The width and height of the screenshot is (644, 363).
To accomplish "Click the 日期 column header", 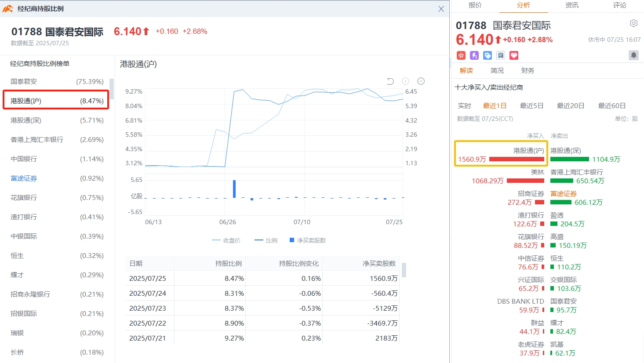I will tap(136, 264).
